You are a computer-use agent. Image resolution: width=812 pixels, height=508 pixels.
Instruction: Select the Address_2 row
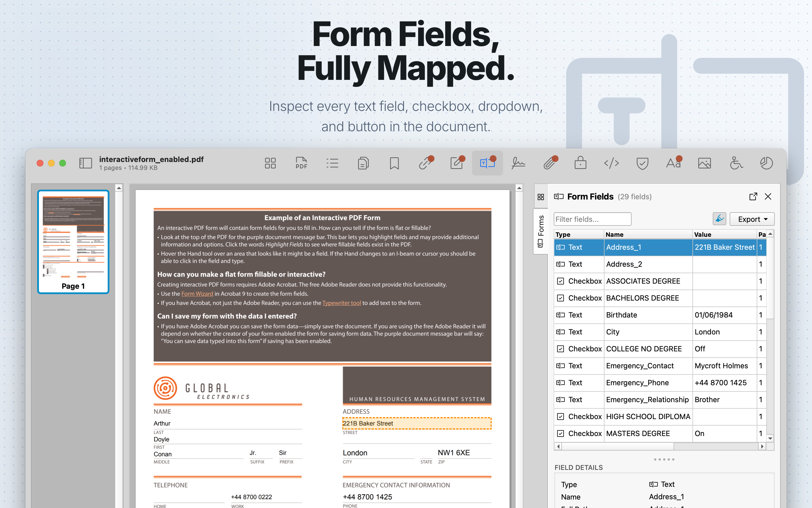(660, 264)
